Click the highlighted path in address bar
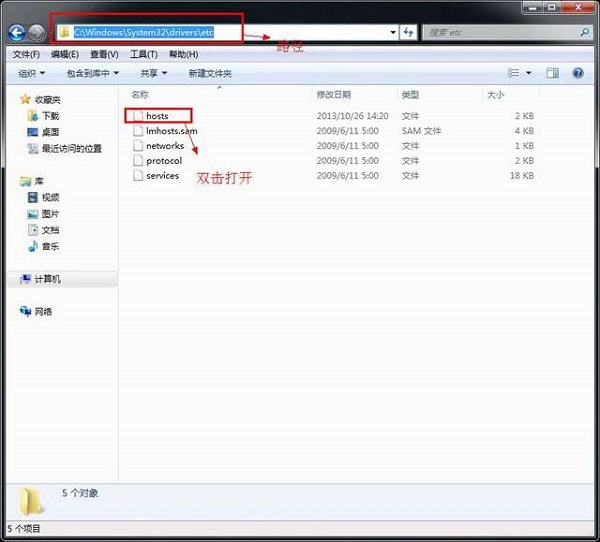The height and width of the screenshot is (542, 600). click(143, 32)
